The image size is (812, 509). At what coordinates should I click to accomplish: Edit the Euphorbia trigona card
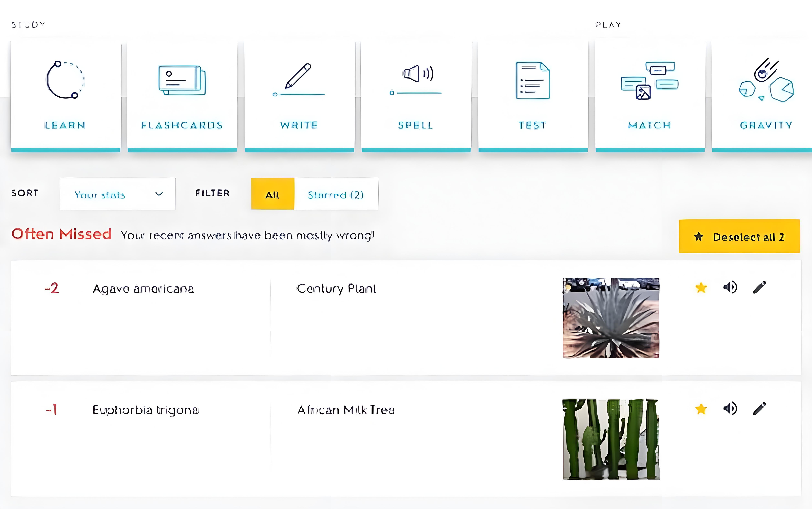[760, 408]
